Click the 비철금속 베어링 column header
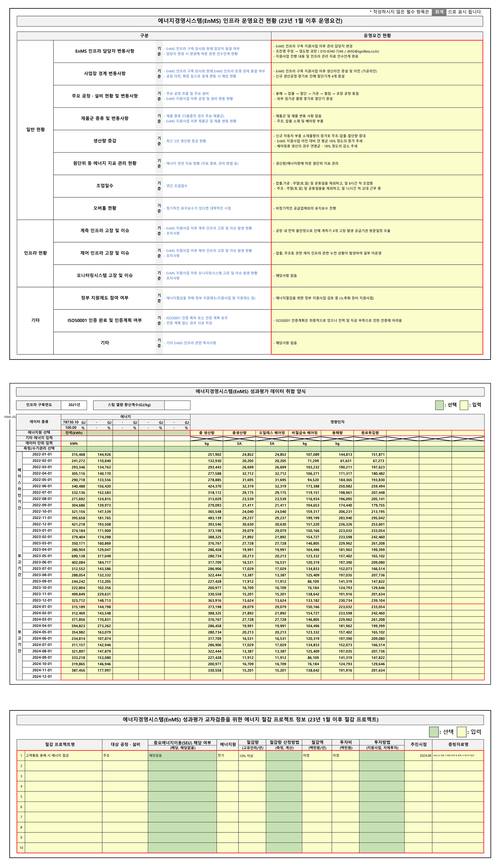500x868 pixels. coord(305,433)
